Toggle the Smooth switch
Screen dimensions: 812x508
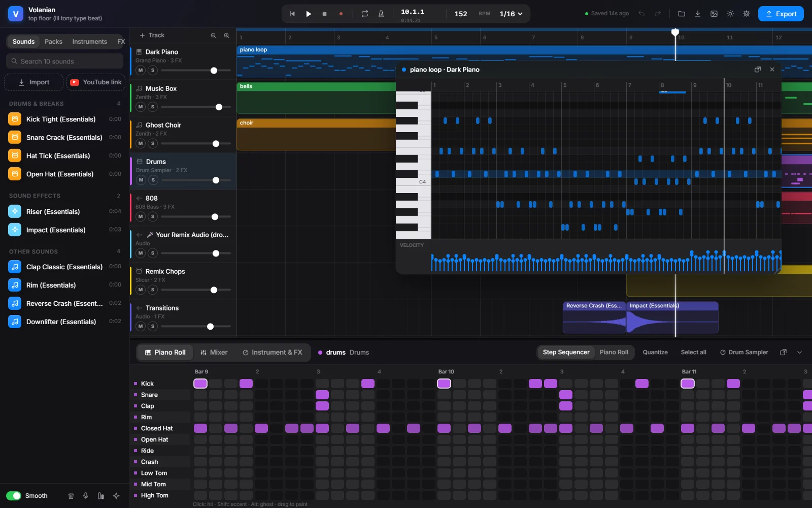(14, 496)
